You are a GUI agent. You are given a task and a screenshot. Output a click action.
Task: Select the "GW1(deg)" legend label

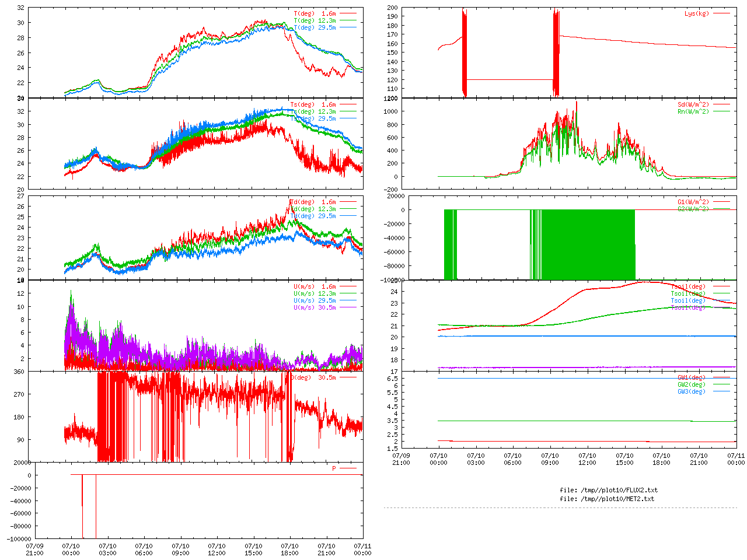[x=692, y=377]
